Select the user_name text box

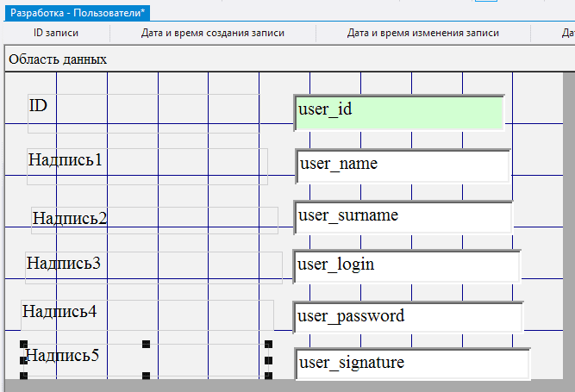(x=403, y=165)
